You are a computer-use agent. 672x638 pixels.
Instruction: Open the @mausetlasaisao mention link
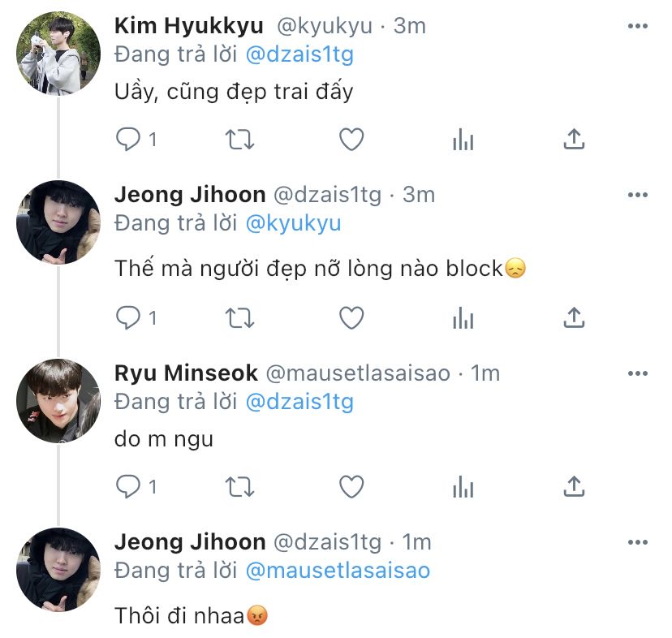point(338,571)
